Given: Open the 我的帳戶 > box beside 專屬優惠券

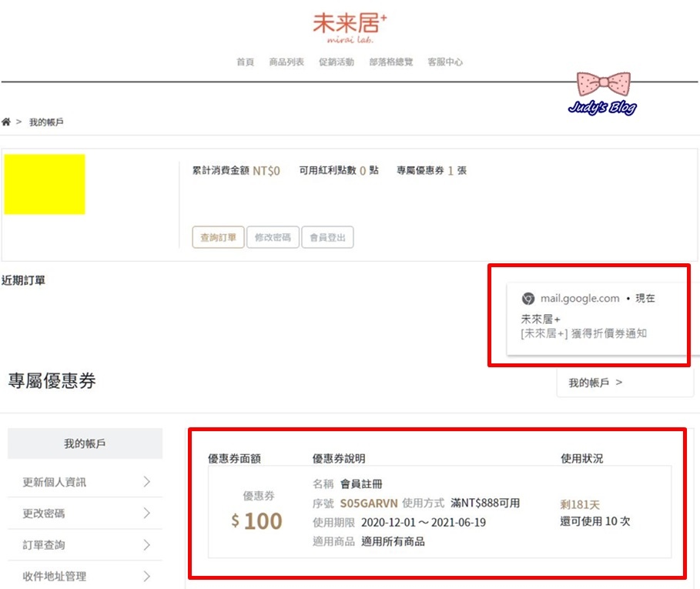Looking at the screenshot, I should (625, 383).
